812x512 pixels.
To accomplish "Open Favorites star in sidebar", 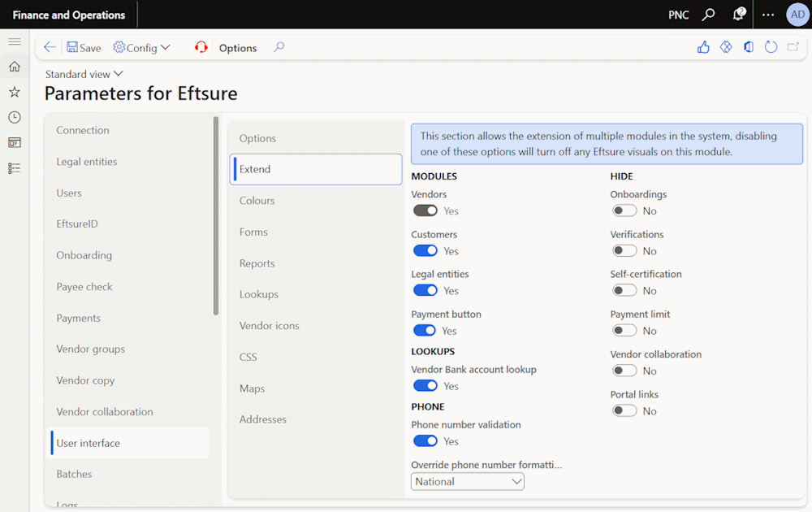I will (15, 92).
